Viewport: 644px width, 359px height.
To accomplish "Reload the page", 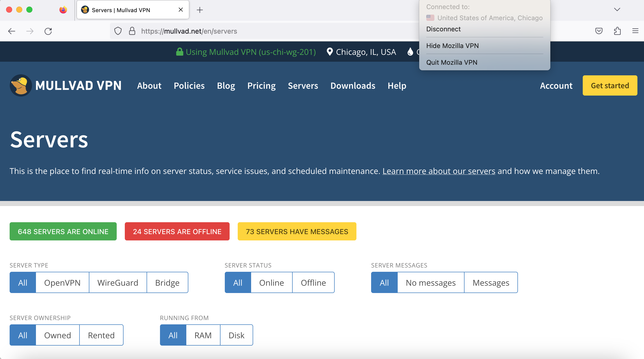I will [x=48, y=31].
